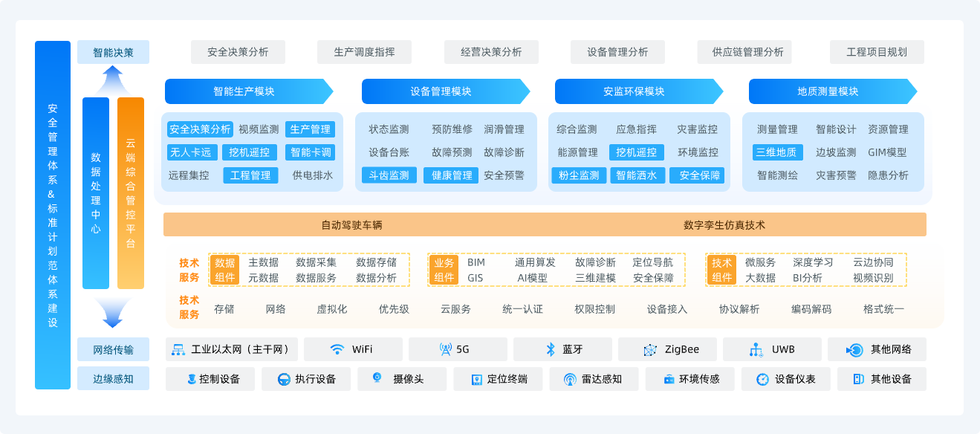Click the 云边协同 text
This screenshot has height=434, width=980.
coord(874,262)
